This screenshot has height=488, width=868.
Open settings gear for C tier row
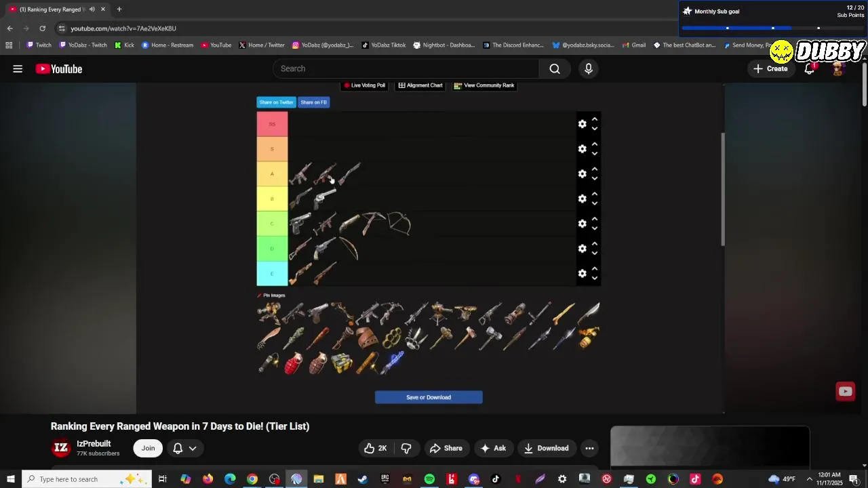coord(582,224)
